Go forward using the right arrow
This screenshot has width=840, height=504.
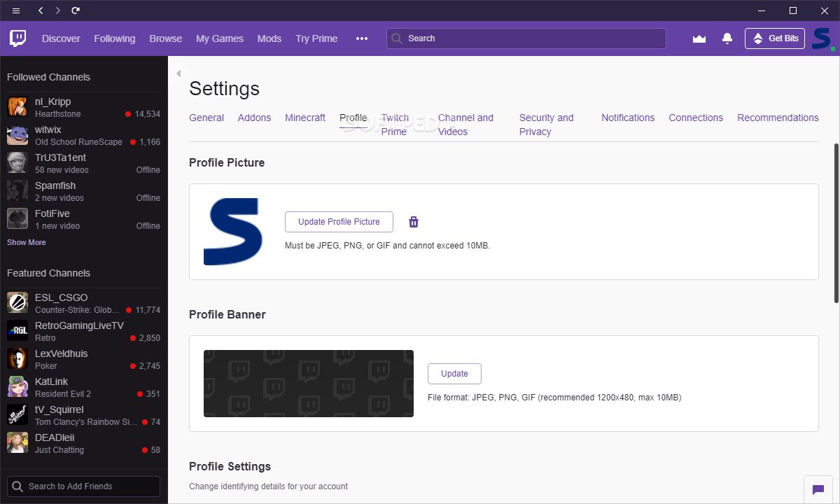[x=58, y=10]
